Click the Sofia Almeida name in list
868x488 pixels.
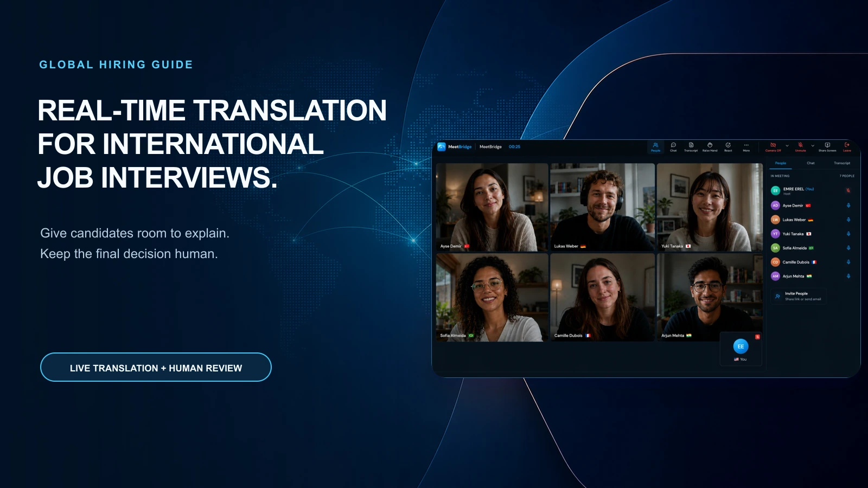click(795, 248)
